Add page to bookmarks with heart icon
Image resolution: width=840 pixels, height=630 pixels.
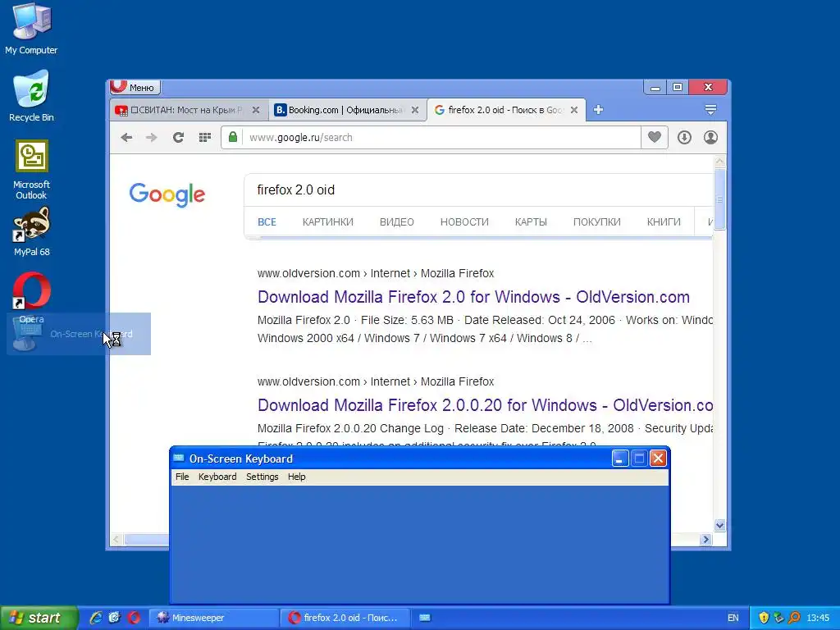[x=654, y=138]
